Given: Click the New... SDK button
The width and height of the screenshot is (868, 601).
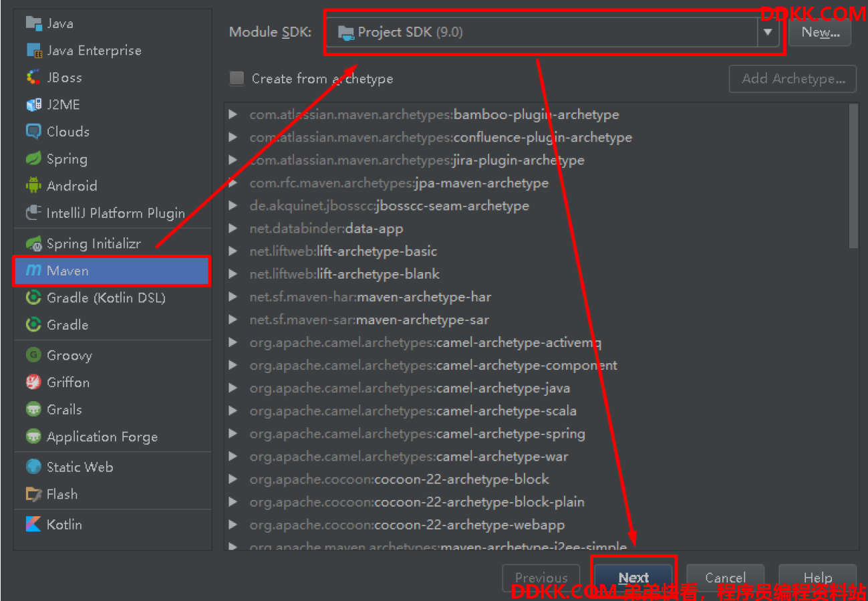Looking at the screenshot, I should (820, 32).
